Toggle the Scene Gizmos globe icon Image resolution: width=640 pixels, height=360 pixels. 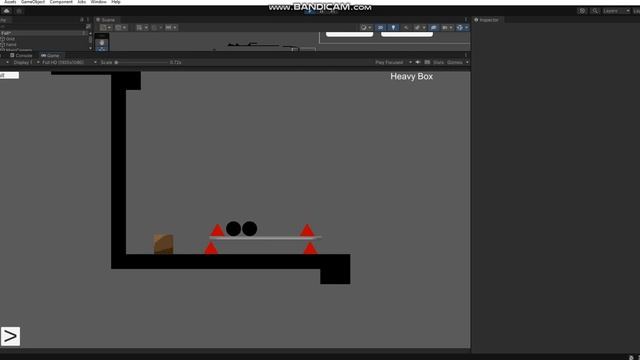pyautogui.click(x=460, y=27)
